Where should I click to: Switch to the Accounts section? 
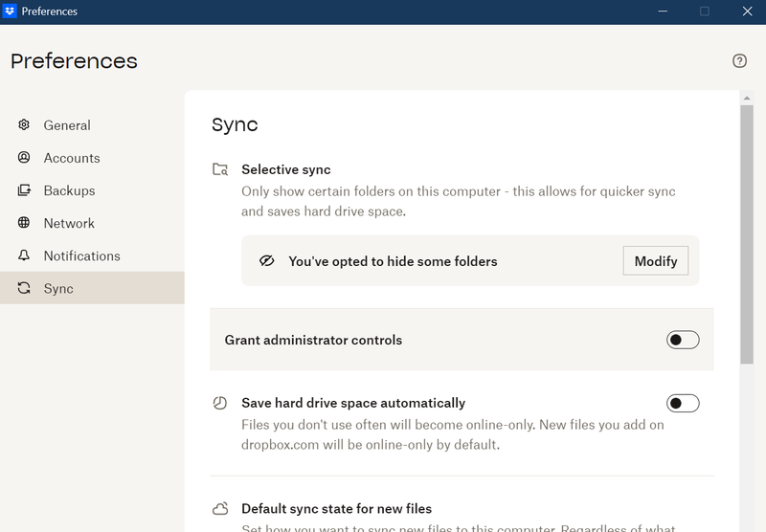[x=72, y=158]
